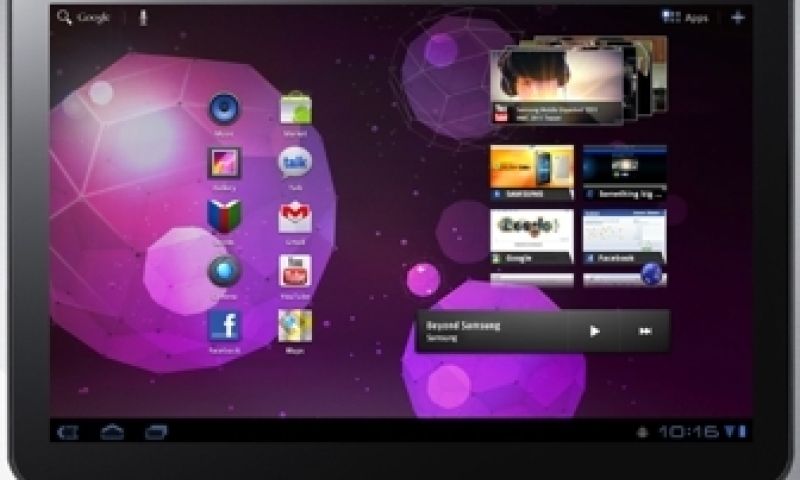Tap the battery status icon

click(x=742, y=432)
